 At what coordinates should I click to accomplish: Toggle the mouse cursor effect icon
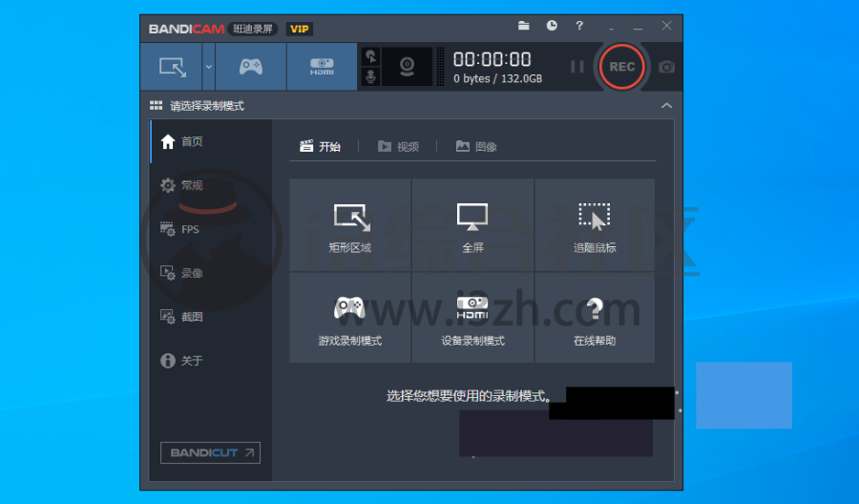tap(371, 56)
